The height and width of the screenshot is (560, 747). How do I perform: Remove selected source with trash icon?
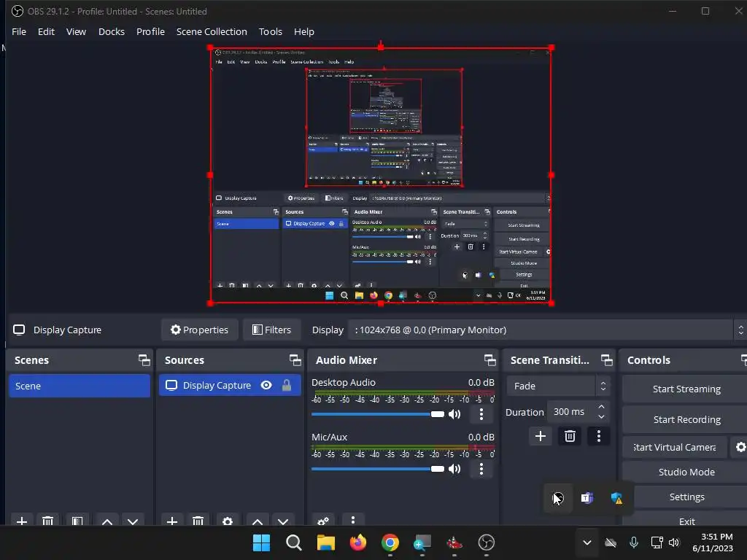pyautogui.click(x=198, y=521)
